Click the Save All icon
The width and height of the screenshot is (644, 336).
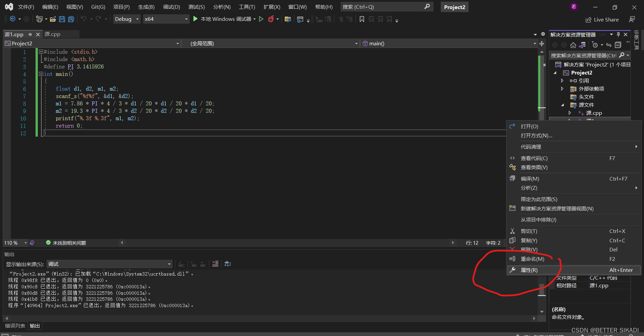point(71,19)
